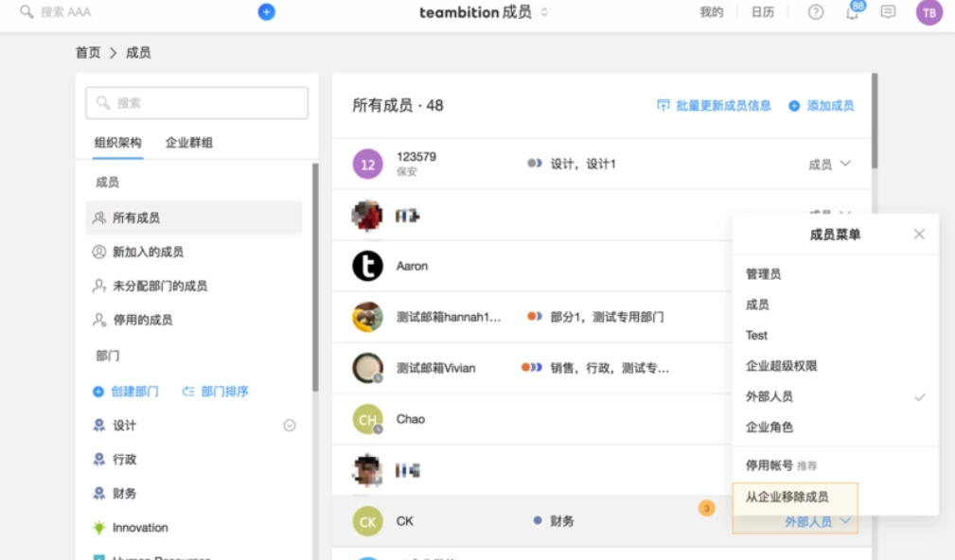The image size is (955, 560).
Task: Click the 部门排序 link
Action: point(224,392)
